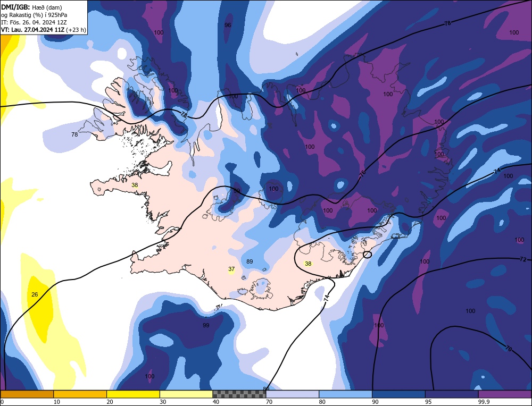
Task: Click the dark orange 0–10 legend swatch
Action: 27,394
